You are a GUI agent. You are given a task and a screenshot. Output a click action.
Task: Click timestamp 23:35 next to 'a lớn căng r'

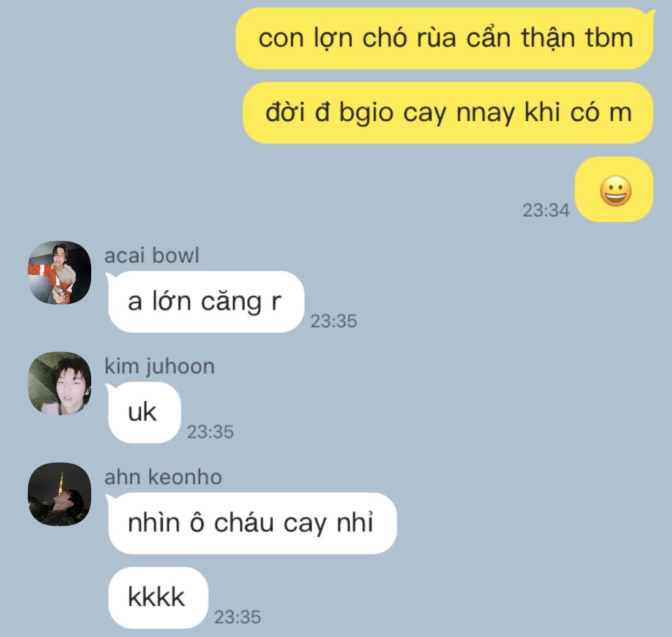334,322
